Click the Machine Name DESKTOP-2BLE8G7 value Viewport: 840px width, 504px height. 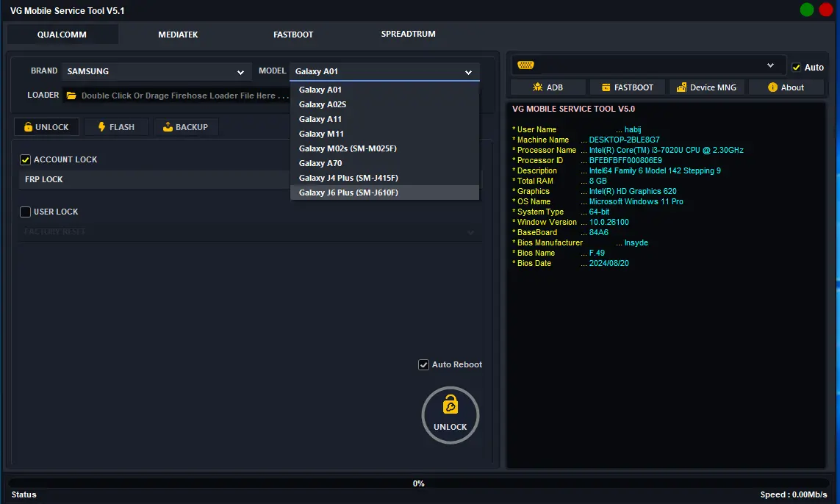coord(624,140)
